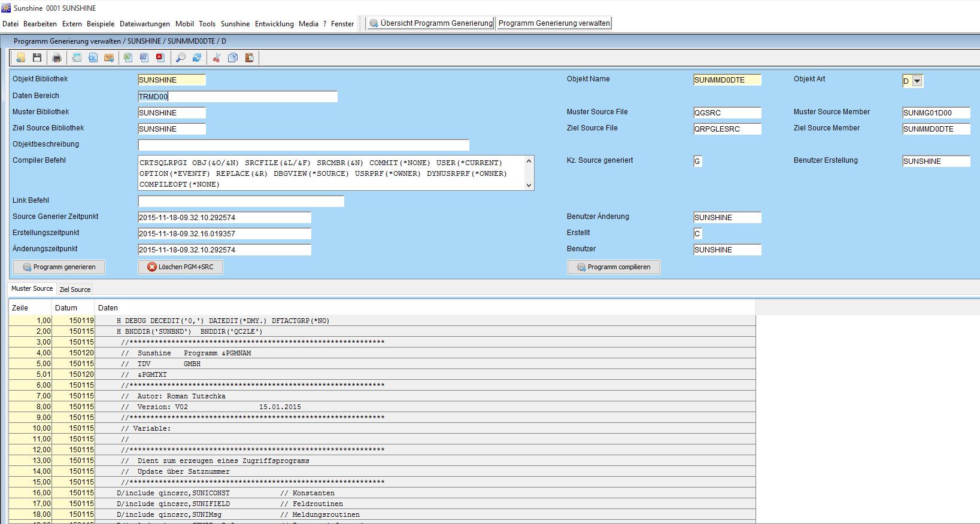Click the Muster Source Member field
The image size is (980, 524).
click(936, 112)
